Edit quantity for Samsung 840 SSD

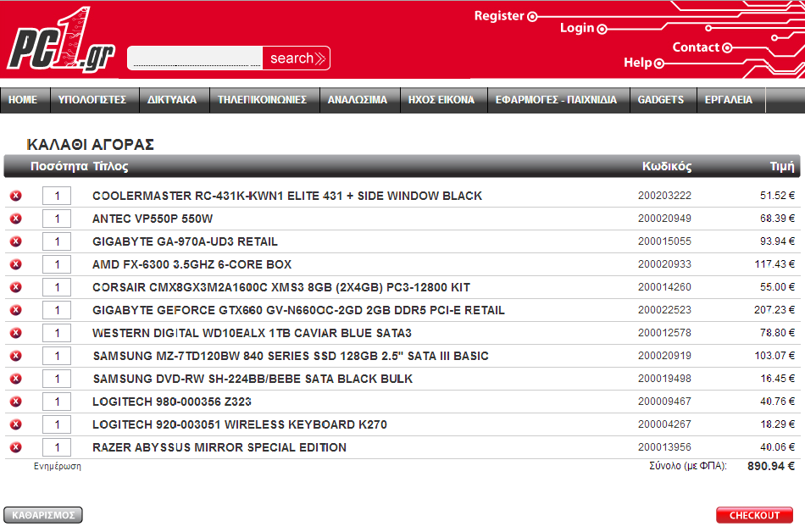pyautogui.click(x=57, y=356)
